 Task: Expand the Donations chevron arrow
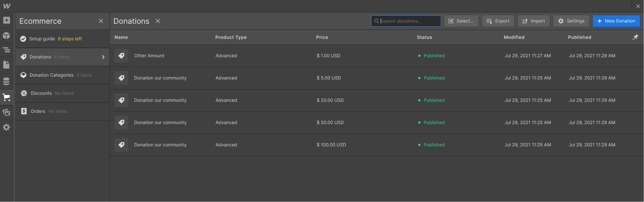pyautogui.click(x=103, y=57)
